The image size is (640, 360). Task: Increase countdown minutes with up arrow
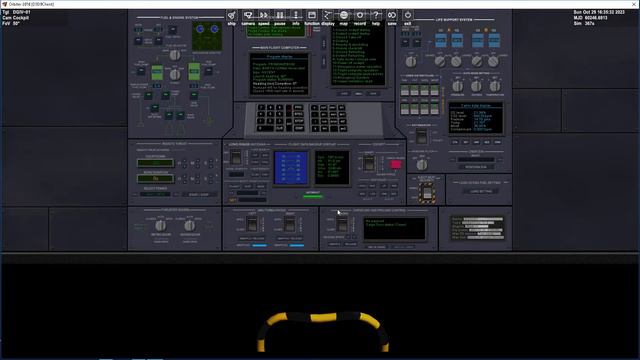pos(198,161)
